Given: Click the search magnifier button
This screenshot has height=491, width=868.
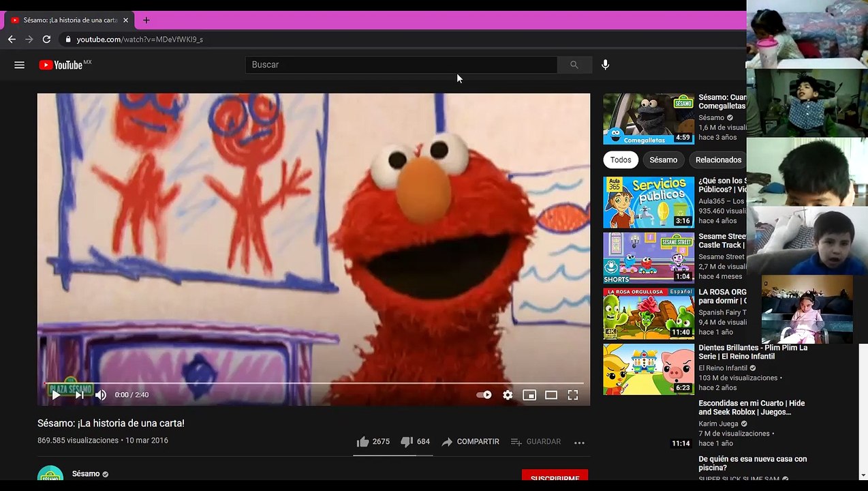Looking at the screenshot, I should [x=574, y=65].
